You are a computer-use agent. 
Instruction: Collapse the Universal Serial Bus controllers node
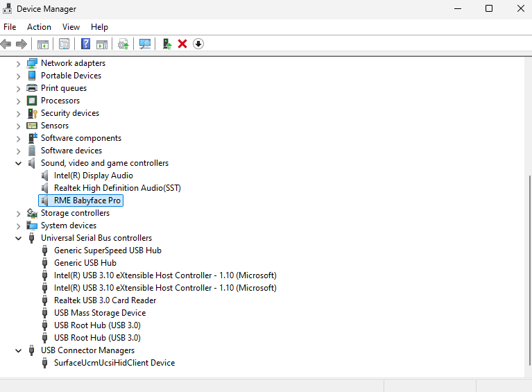click(x=19, y=238)
